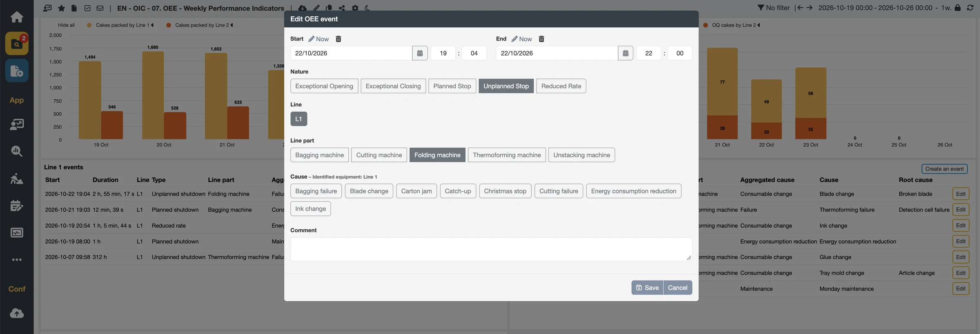980x334 pixels.
Task: Click the Start hour field showing 19
Action: click(443, 53)
